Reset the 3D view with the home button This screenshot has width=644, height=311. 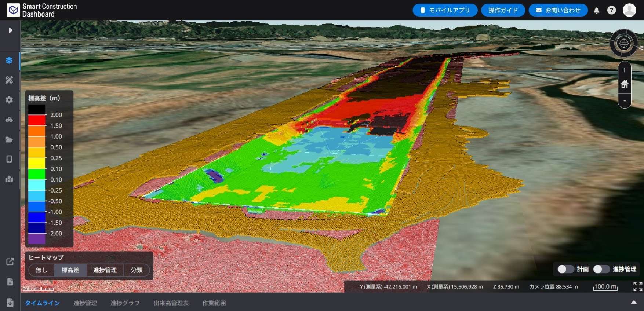[624, 85]
